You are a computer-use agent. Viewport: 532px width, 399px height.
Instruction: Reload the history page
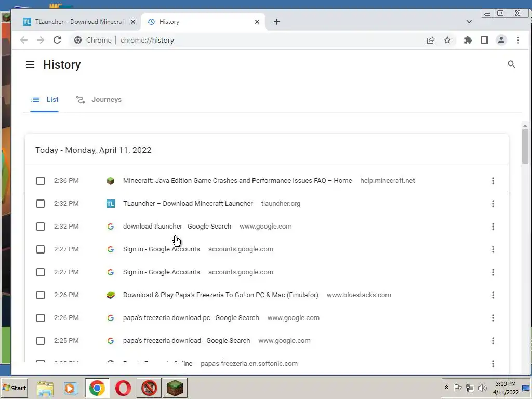coord(57,40)
